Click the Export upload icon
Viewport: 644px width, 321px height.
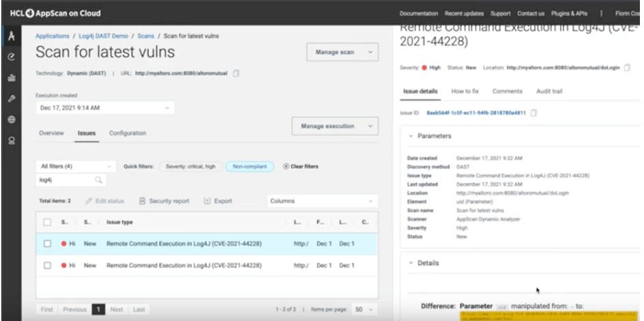[x=207, y=201]
